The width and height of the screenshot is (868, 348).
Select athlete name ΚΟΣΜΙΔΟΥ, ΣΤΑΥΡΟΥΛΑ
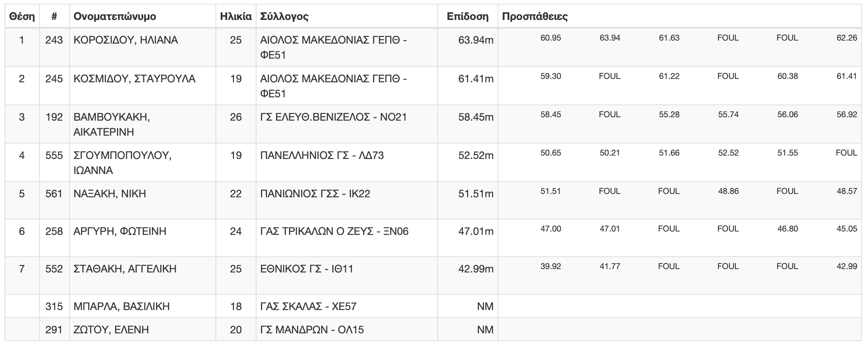[x=135, y=79]
